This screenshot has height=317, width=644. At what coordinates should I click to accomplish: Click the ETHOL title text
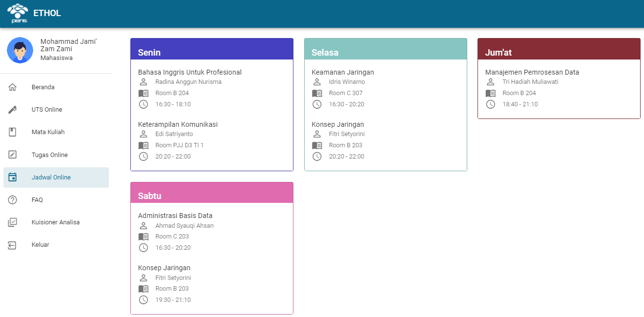click(47, 13)
